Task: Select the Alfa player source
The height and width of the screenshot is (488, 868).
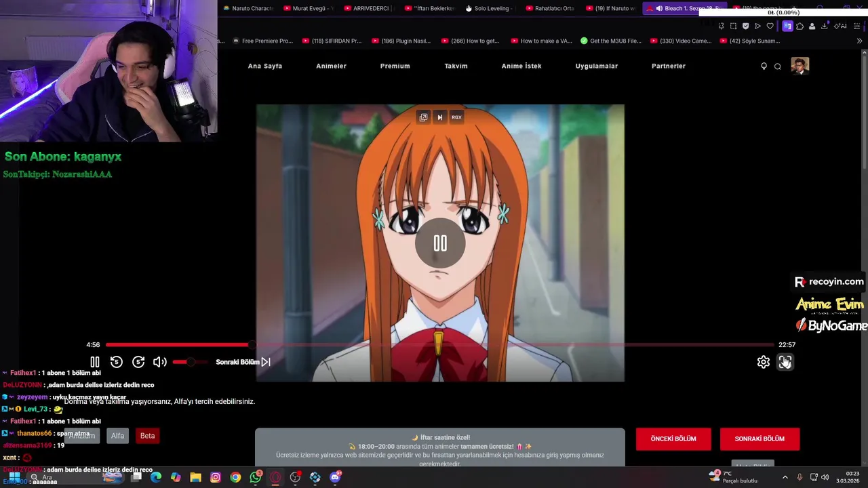Action: point(117,436)
